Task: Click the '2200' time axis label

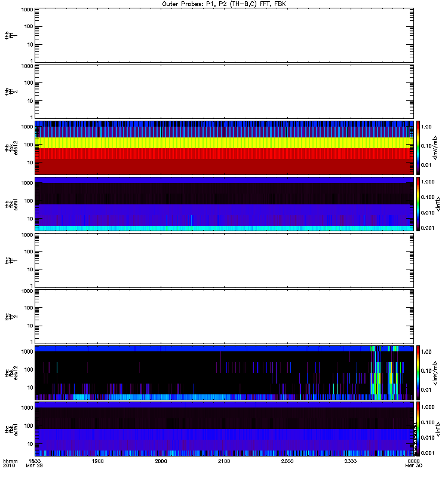Action: [287, 461]
